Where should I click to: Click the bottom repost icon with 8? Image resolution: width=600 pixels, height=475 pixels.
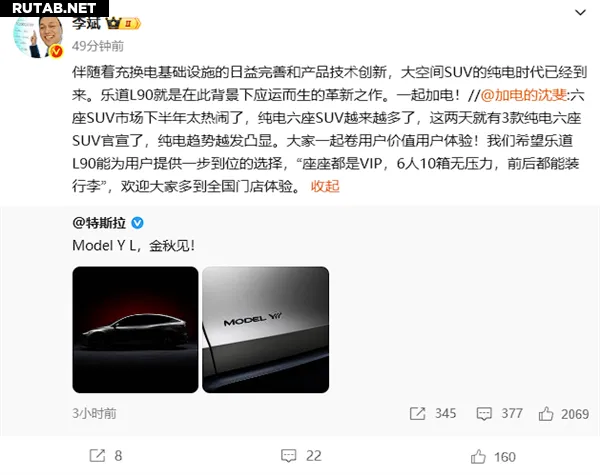[x=97, y=455]
